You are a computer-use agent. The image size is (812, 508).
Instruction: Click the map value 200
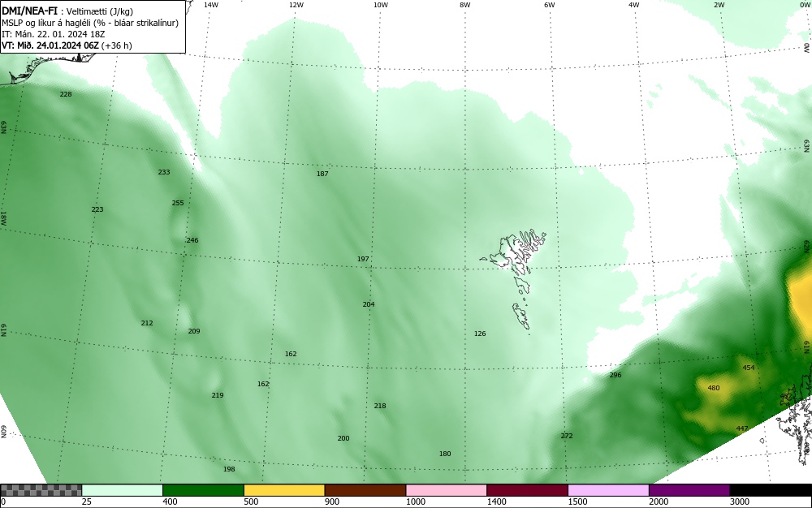pyautogui.click(x=343, y=438)
